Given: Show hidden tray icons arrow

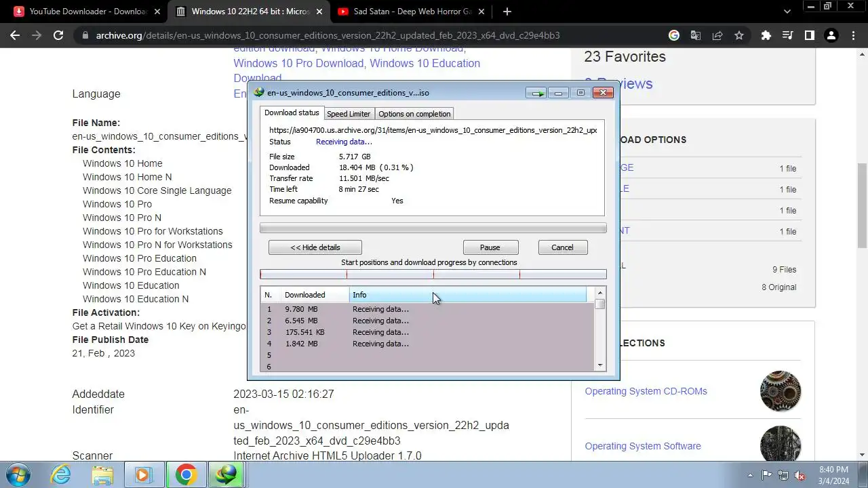Looking at the screenshot, I should pyautogui.click(x=750, y=475).
